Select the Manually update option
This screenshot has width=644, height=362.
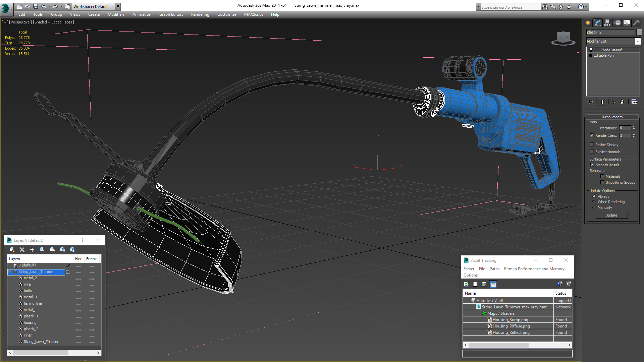(594, 207)
